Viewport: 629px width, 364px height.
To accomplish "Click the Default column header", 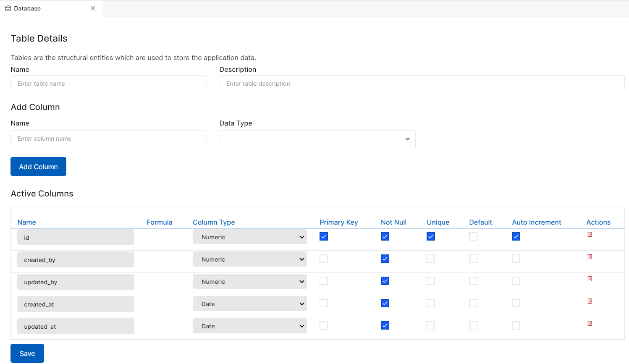I will pos(480,222).
